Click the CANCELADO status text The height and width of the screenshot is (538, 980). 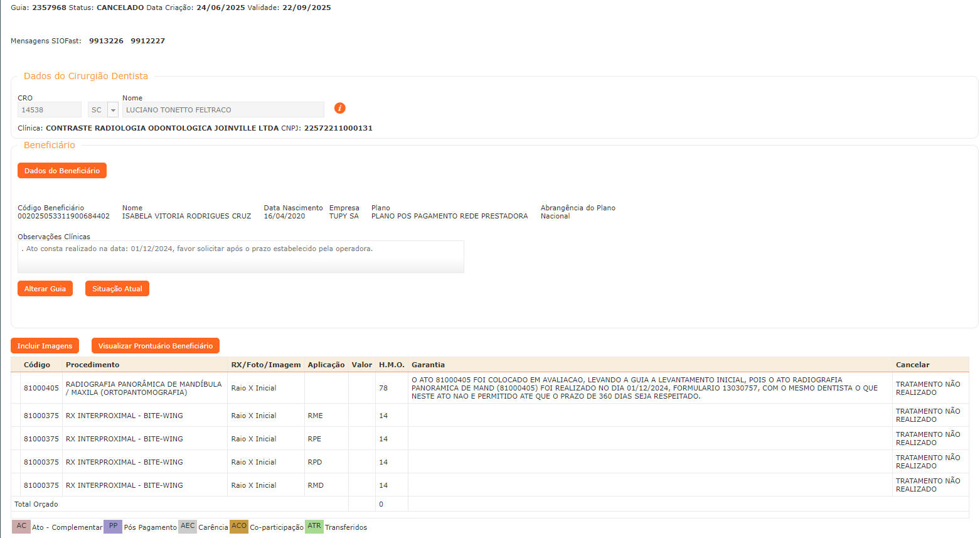(x=120, y=8)
